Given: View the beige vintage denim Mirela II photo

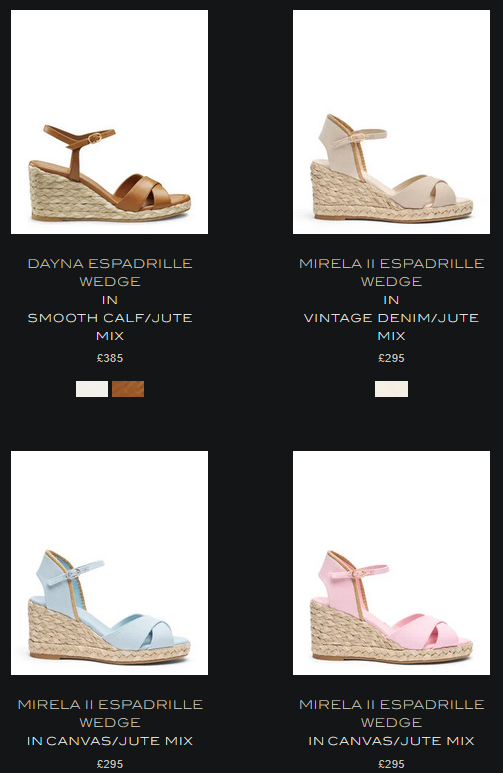Looking at the screenshot, I should click(x=392, y=122).
